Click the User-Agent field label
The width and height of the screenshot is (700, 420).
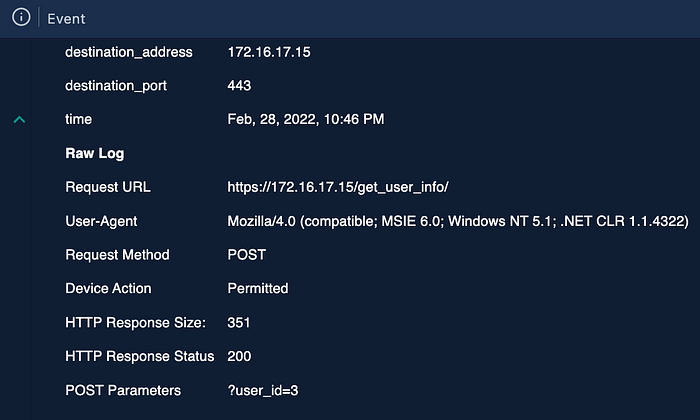101,221
